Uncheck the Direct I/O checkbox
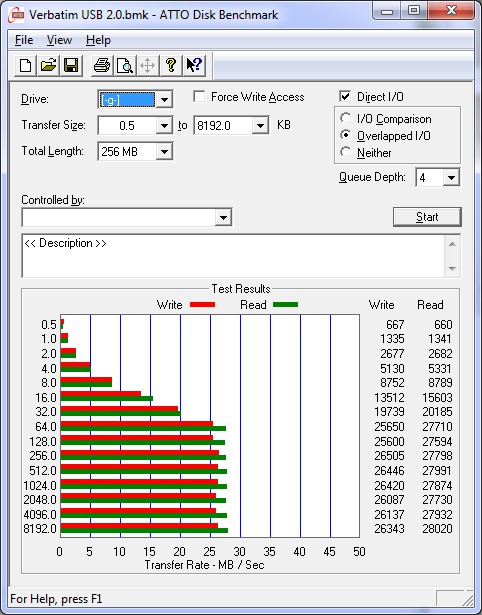The height and width of the screenshot is (615, 482). click(x=345, y=96)
